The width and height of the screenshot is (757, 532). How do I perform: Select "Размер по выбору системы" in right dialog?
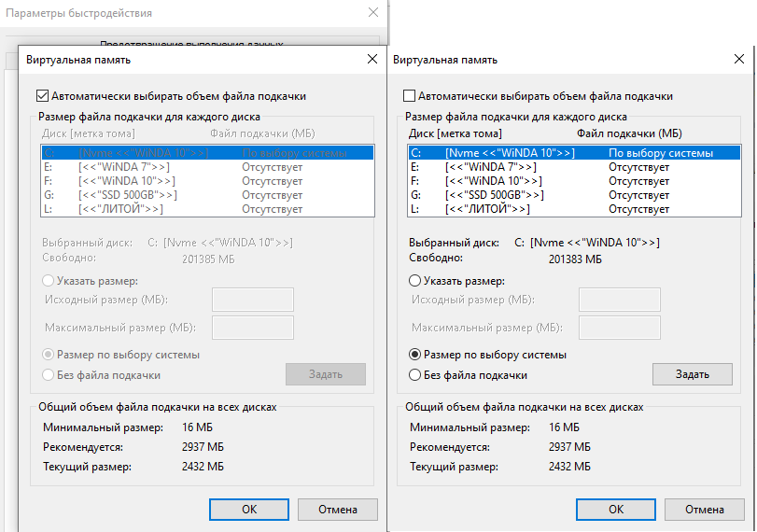[415, 355]
